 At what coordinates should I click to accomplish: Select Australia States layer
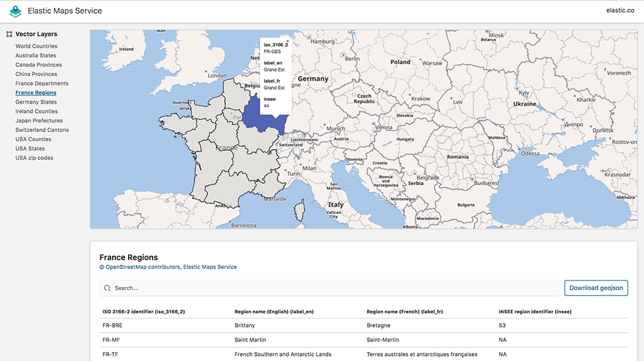35,55
